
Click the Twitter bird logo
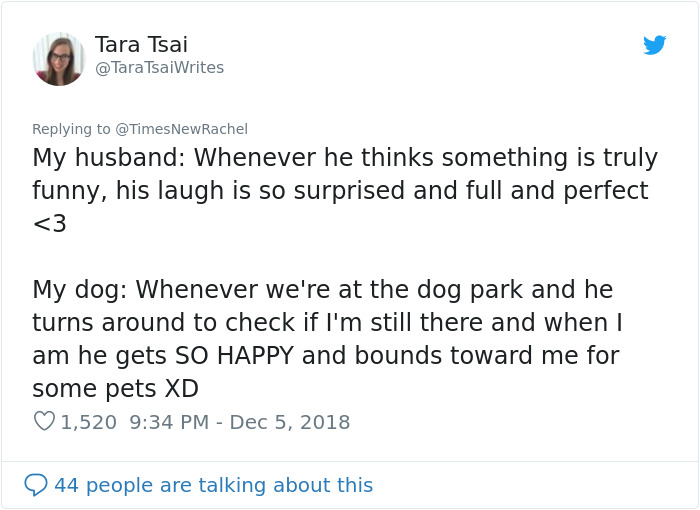[654, 45]
